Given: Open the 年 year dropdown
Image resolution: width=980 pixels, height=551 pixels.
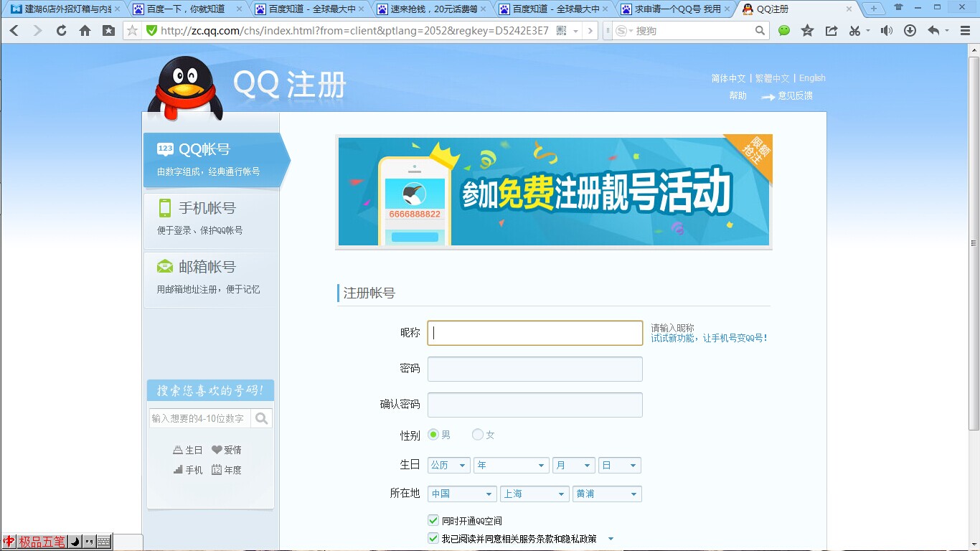Looking at the screenshot, I should coord(511,465).
